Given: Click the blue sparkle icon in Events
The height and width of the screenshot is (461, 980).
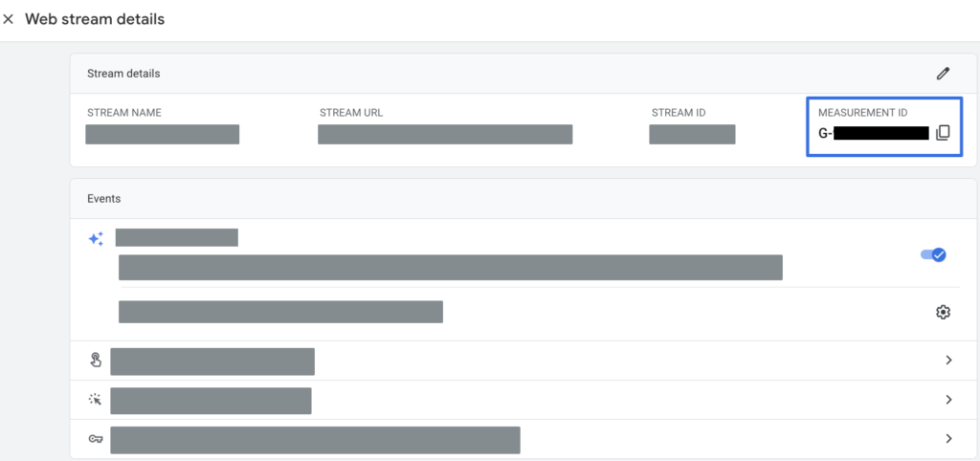Looking at the screenshot, I should pyautogui.click(x=96, y=239).
